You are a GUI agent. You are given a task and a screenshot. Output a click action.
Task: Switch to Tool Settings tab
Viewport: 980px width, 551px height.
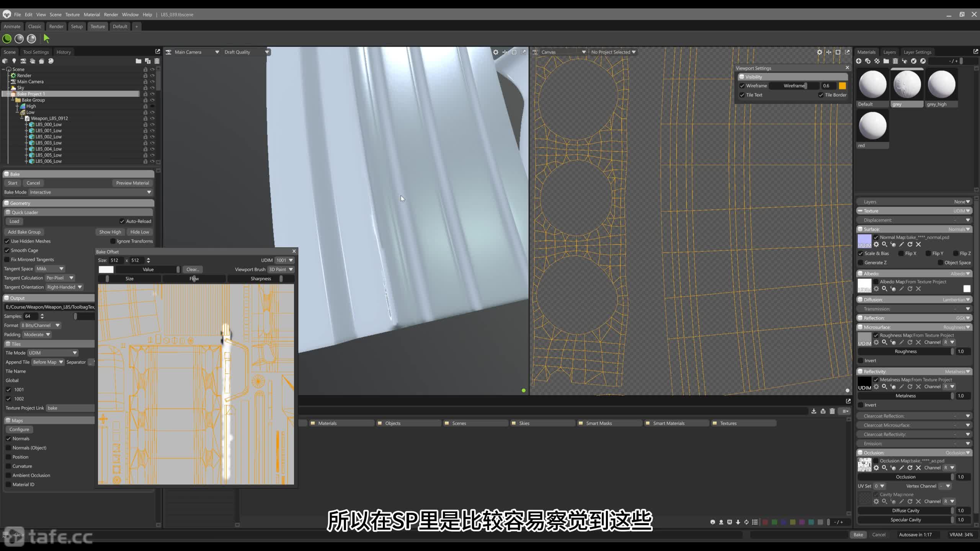point(36,52)
